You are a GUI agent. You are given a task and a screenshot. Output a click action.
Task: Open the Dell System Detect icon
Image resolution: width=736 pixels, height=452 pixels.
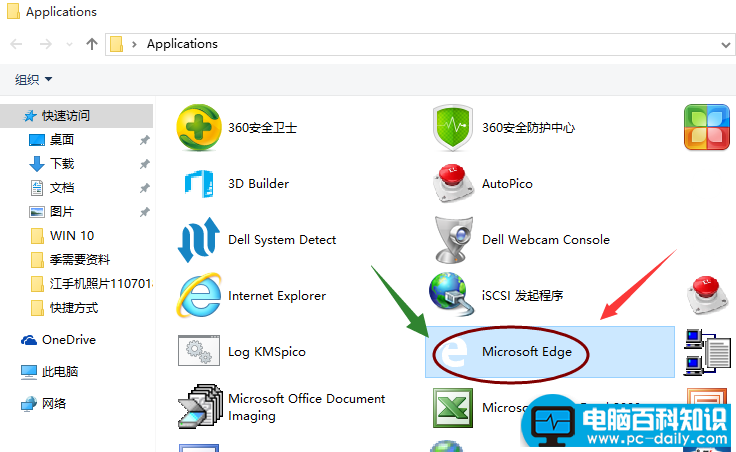199,239
